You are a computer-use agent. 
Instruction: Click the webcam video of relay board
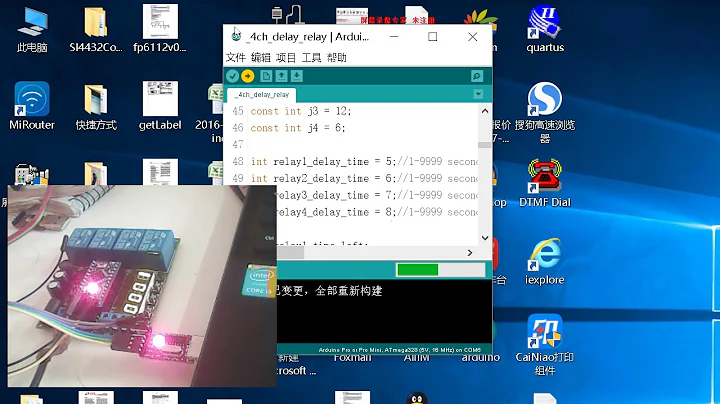click(142, 286)
